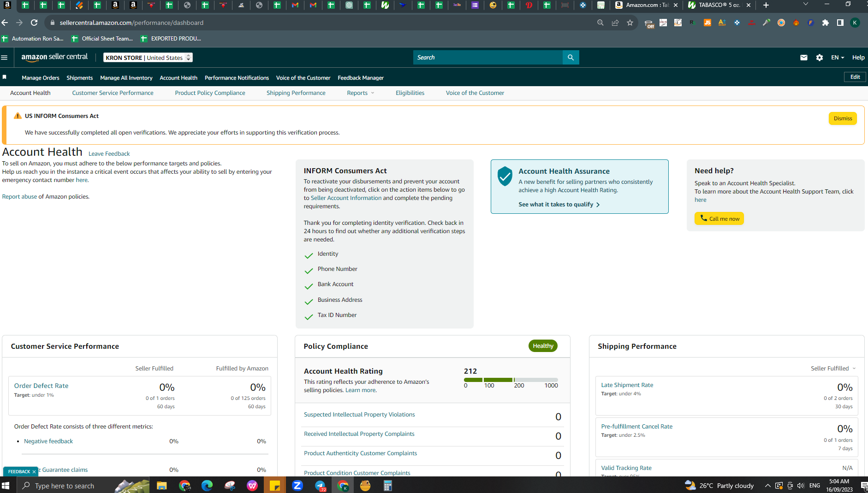This screenshot has height=493, width=868.
Task: Change the Seller Fulfilled shipping filter
Action: 833,369
